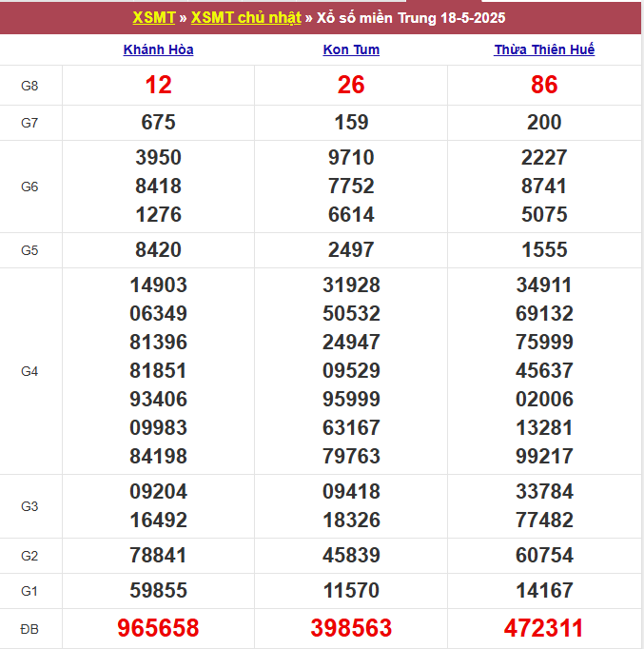Click G6 number 9710
The image size is (644, 649).
tap(351, 158)
